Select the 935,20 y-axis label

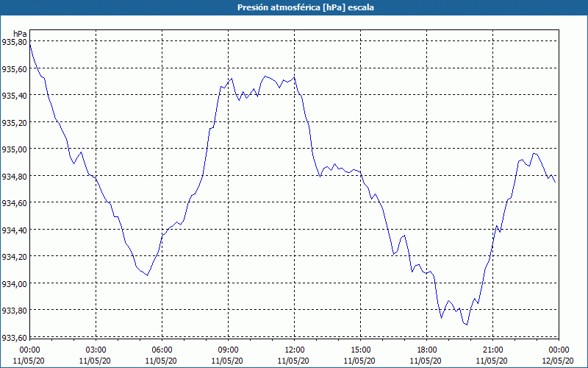[x=14, y=122]
